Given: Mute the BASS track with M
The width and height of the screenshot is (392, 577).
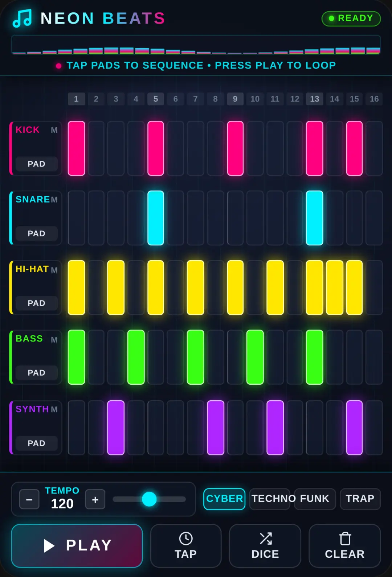Looking at the screenshot, I should click(54, 340).
